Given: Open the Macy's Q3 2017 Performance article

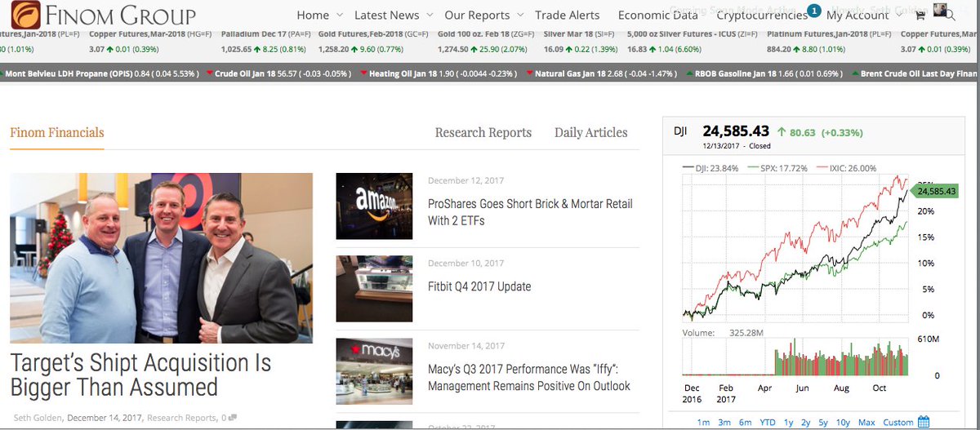Looking at the screenshot, I should click(529, 378).
